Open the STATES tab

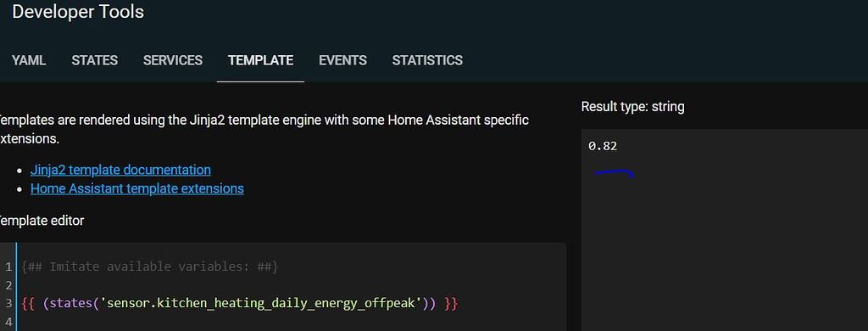[x=95, y=60]
